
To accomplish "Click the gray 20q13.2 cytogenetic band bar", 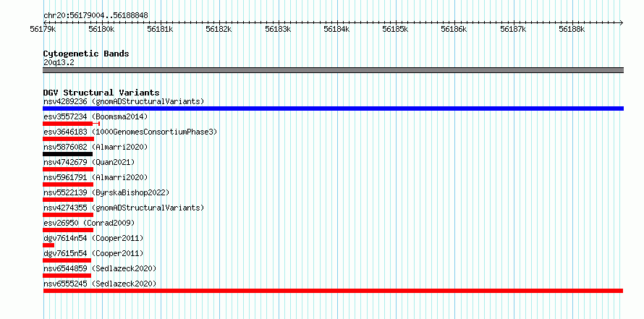I will coord(333,70).
